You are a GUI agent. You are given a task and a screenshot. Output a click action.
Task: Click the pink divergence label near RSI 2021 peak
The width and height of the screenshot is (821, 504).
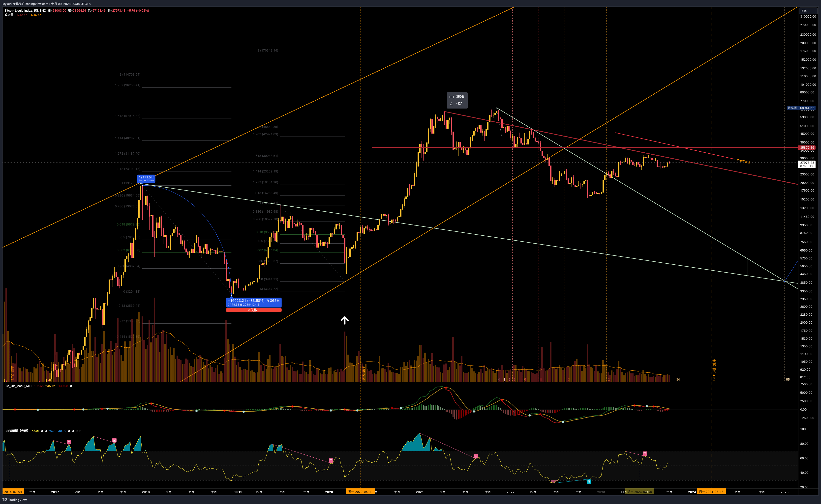point(476,456)
